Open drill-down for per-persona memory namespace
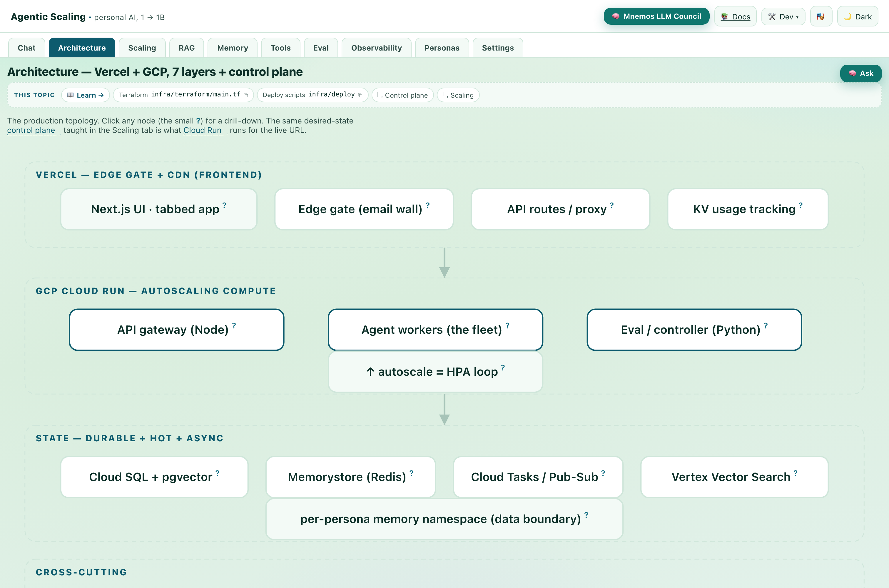889x588 pixels. (x=586, y=515)
